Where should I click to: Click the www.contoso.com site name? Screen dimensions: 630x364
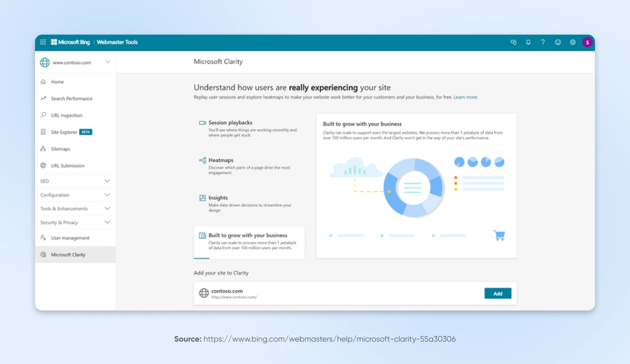pyautogui.click(x=72, y=63)
